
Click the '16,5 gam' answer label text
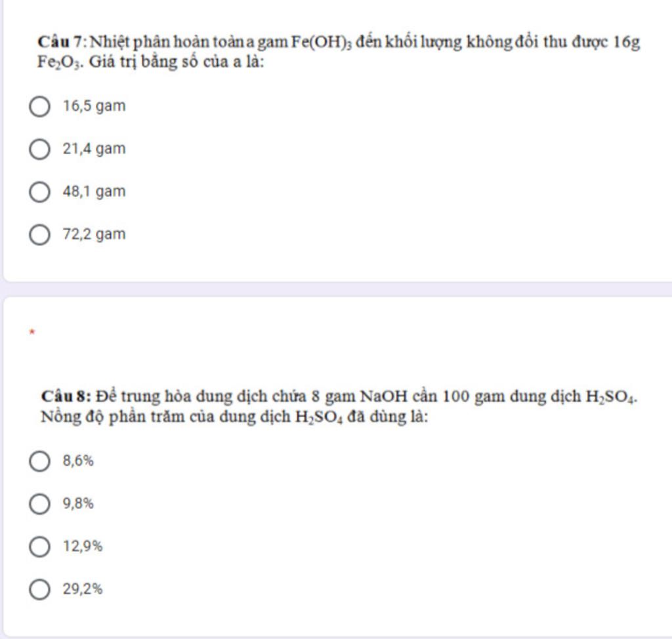tap(94, 106)
